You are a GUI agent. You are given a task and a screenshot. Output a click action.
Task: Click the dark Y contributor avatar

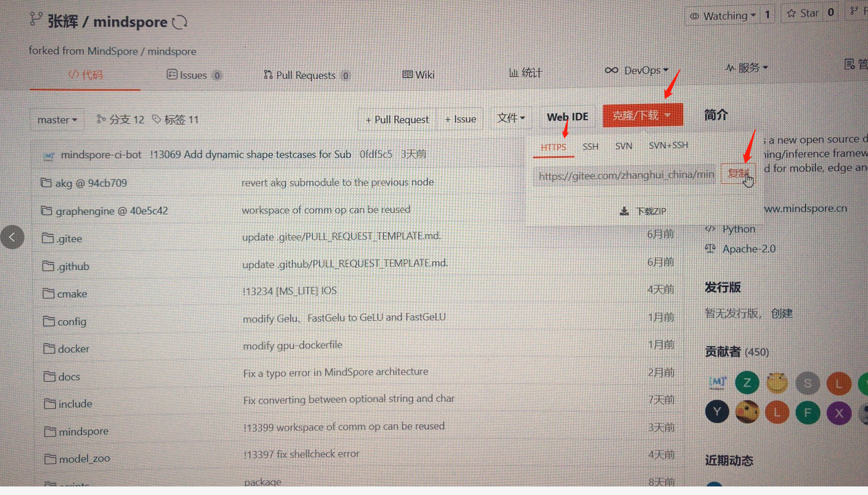click(717, 412)
